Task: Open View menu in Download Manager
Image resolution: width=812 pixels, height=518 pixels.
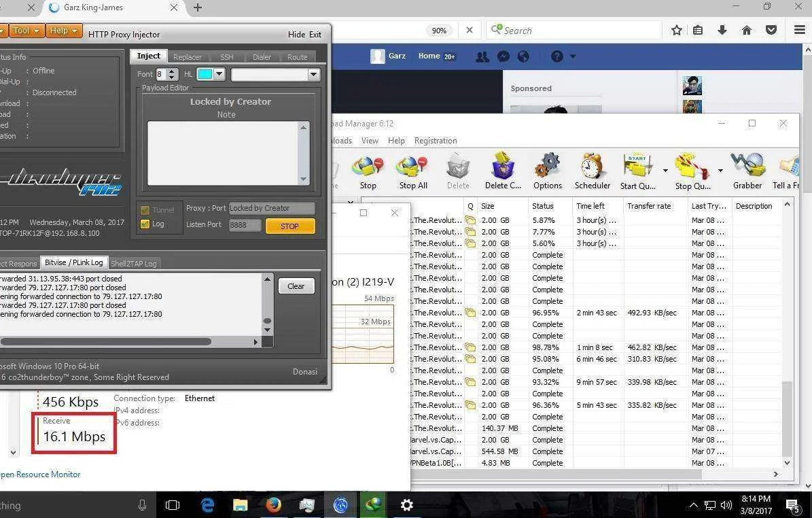Action: 370,141
